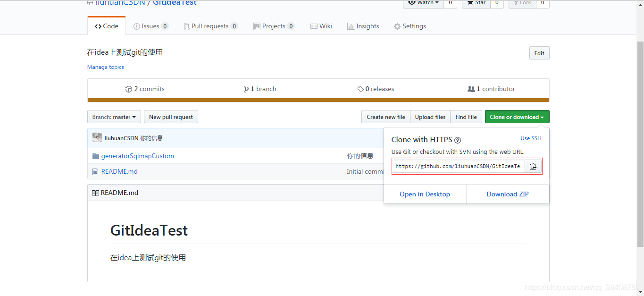Switch to Use SSH clone link
The image size is (644, 296).
pos(531,138)
